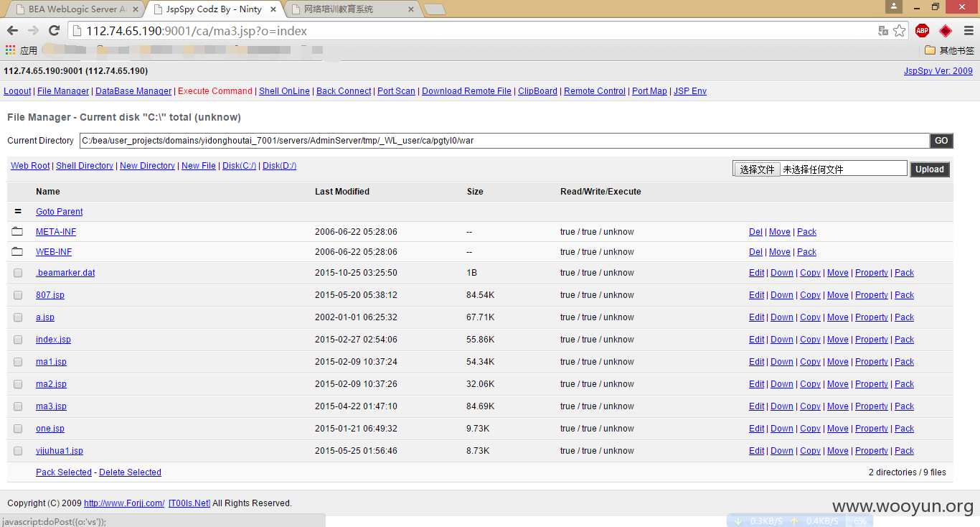Check the box for 807.jsp

(18, 295)
